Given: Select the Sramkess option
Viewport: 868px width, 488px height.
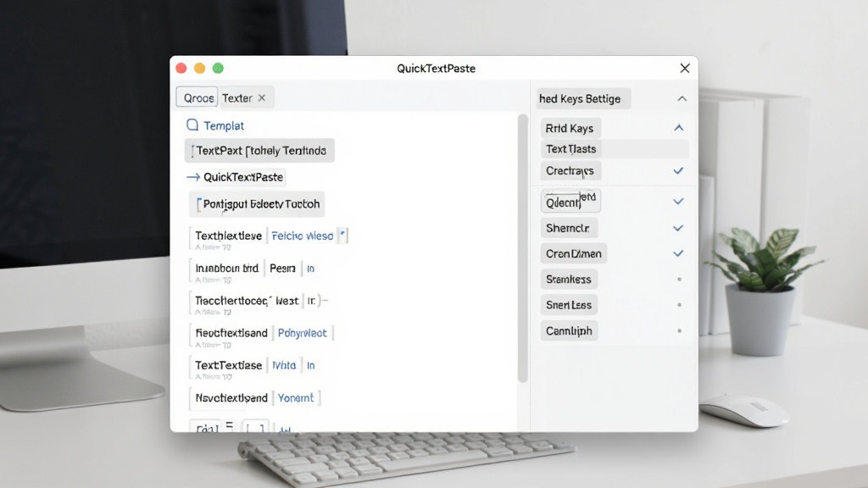Looking at the screenshot, I should [569, 280].
